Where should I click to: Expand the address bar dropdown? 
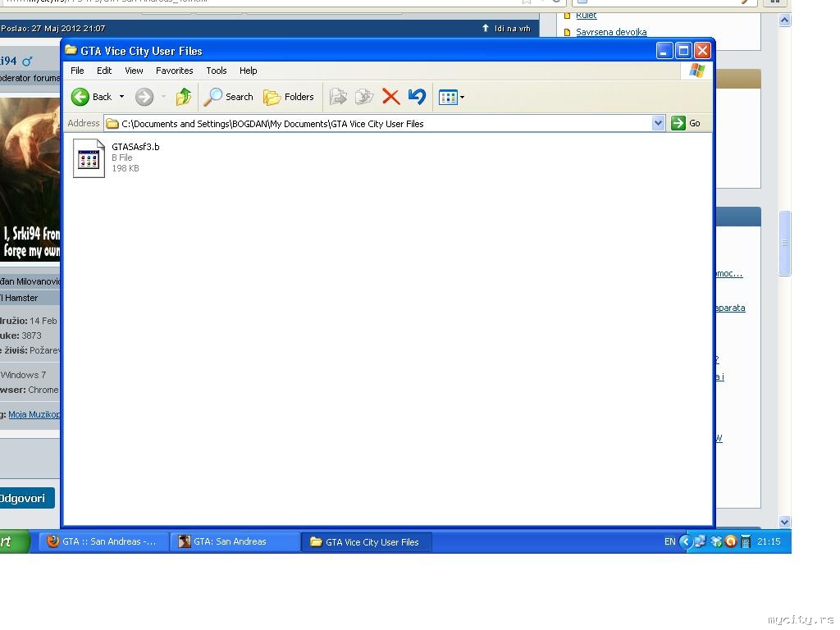[x=659, y=124]
